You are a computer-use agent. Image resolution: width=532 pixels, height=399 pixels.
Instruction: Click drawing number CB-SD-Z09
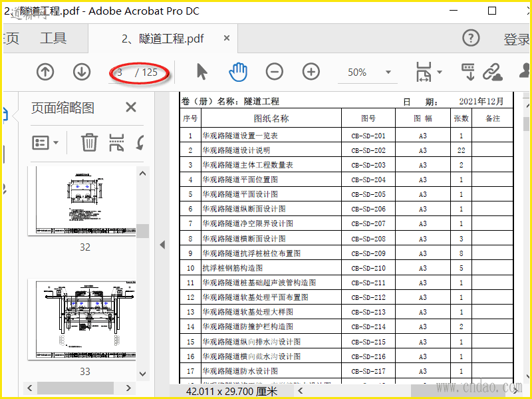pos(368,253)
